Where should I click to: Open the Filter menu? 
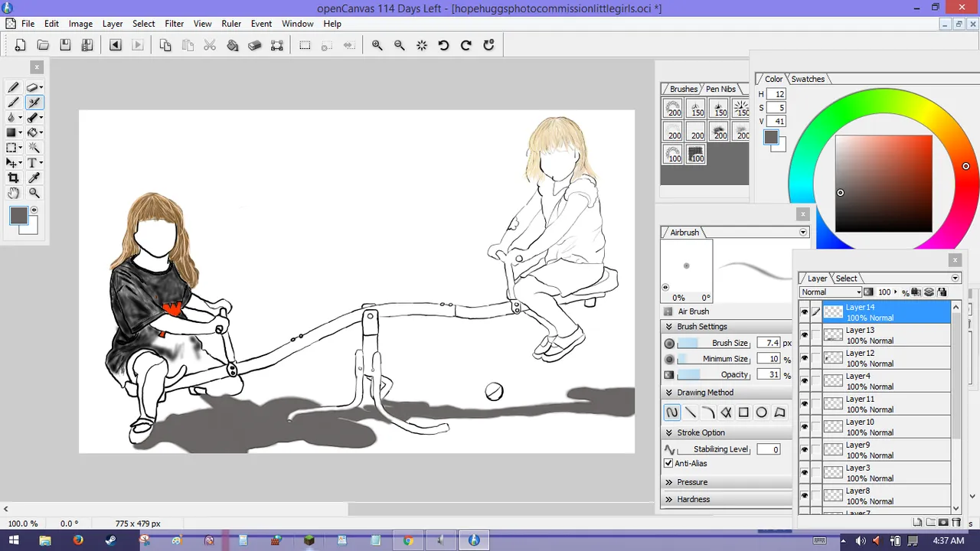click(x=174, y=24)
